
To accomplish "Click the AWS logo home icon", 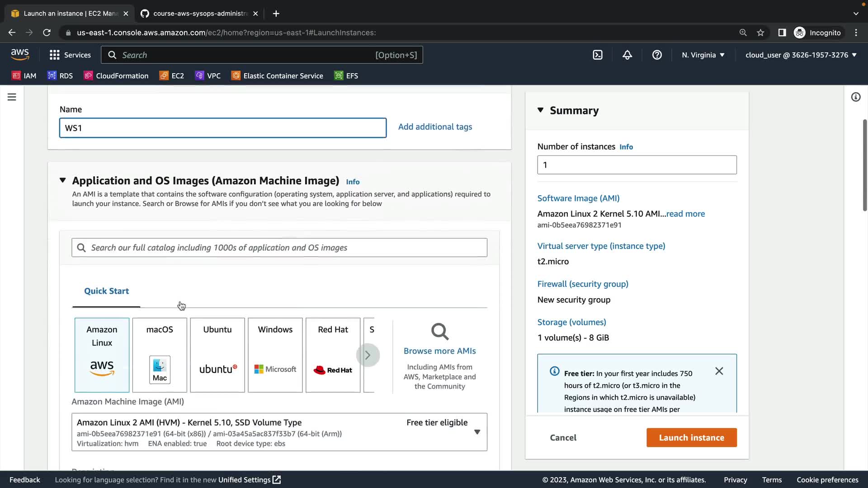I will (x=20, y=55).
